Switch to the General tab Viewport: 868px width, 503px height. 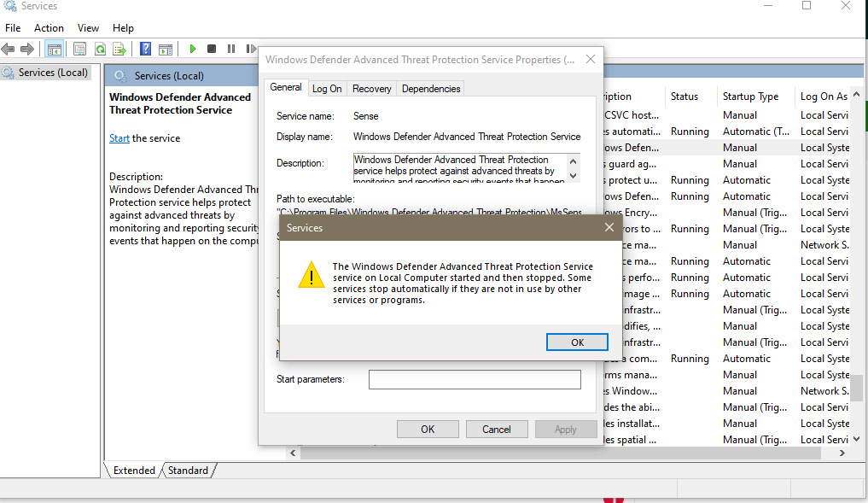pos(286,87)
